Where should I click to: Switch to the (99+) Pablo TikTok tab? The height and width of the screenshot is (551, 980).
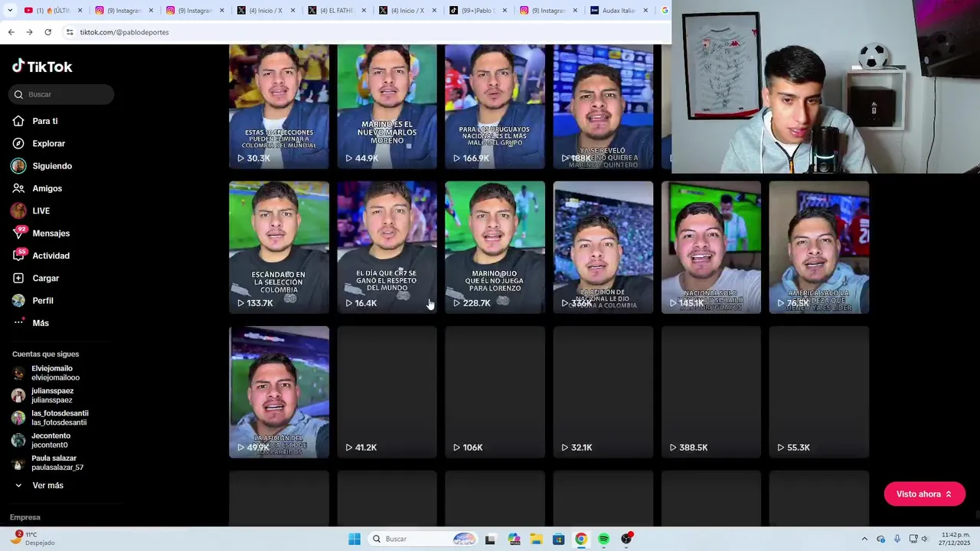coord(477,10)
